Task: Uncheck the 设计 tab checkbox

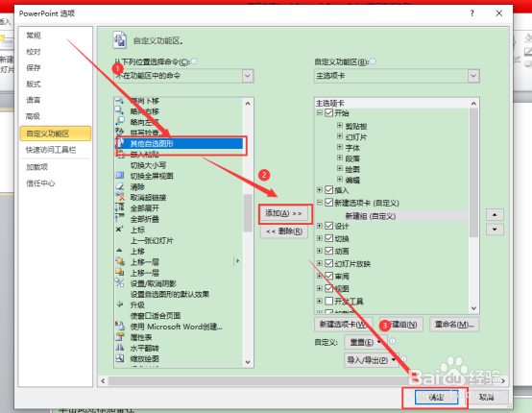Action: click(328, 226)
